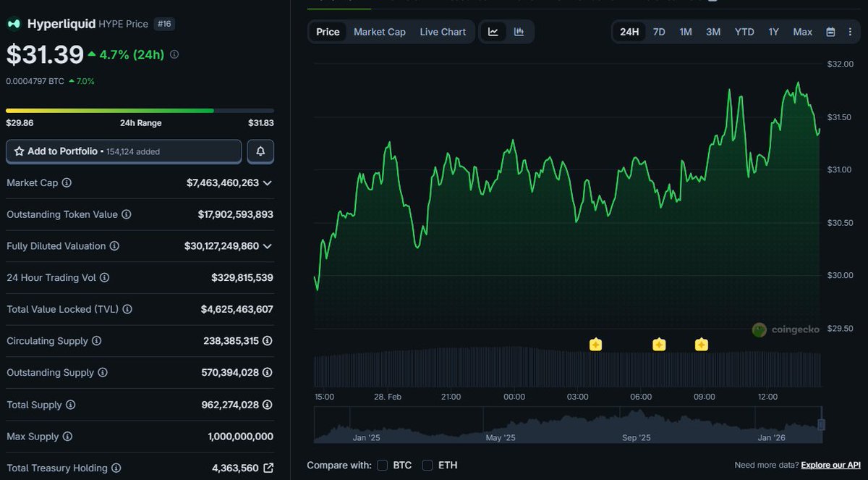
Task: Click the event marker near 06:00
Action: coord(659,345)
